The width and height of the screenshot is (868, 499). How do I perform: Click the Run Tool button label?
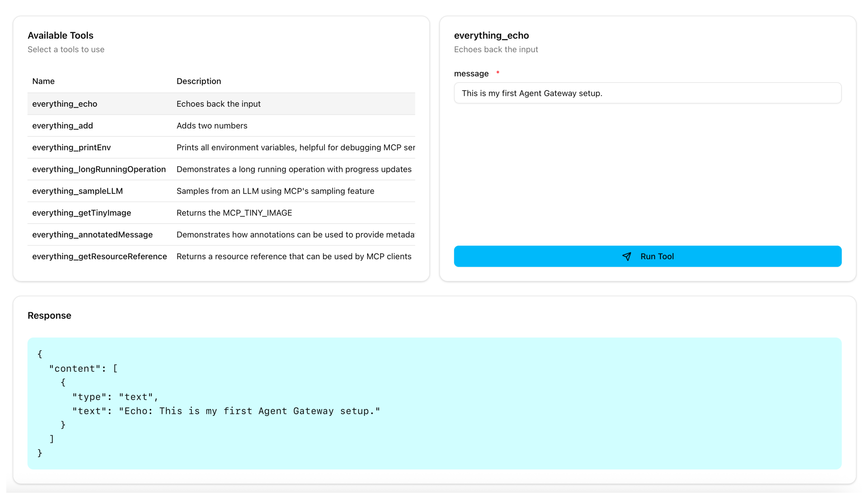pos(657,256)
